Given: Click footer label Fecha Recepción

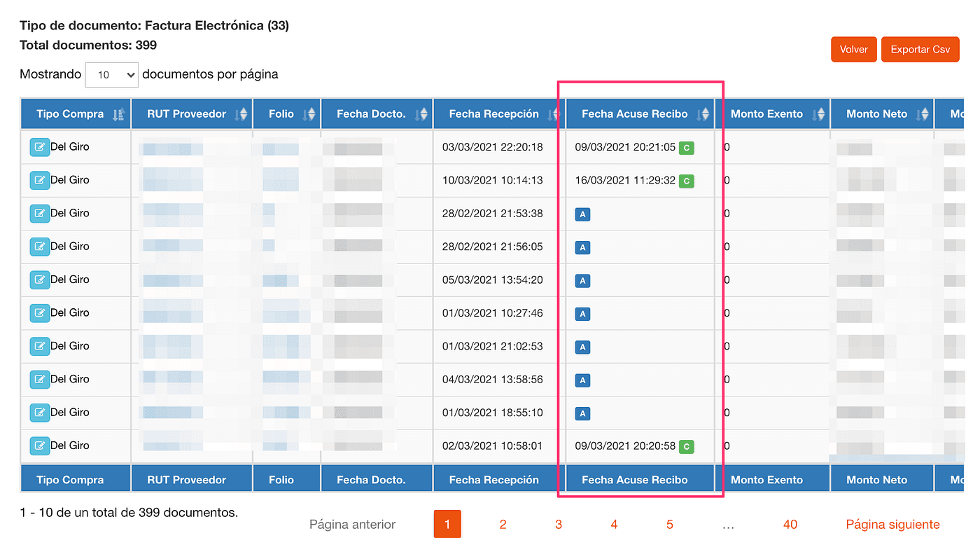Looking at the screenshot, I should [494, 480].
